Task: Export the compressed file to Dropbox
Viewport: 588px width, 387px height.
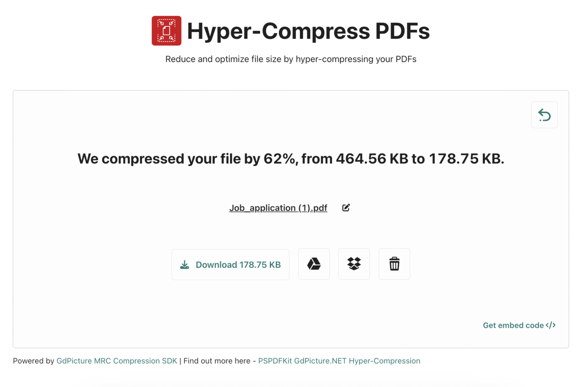Action: [354, 264]
